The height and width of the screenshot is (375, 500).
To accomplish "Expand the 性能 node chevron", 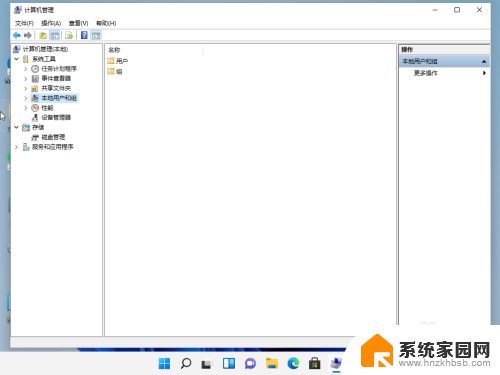I will (26, 108).
